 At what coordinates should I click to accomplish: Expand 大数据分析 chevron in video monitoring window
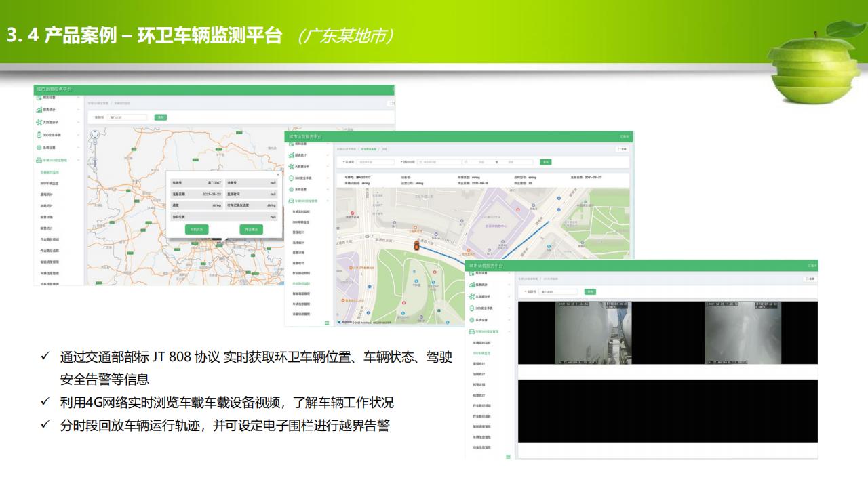[509, 297]
